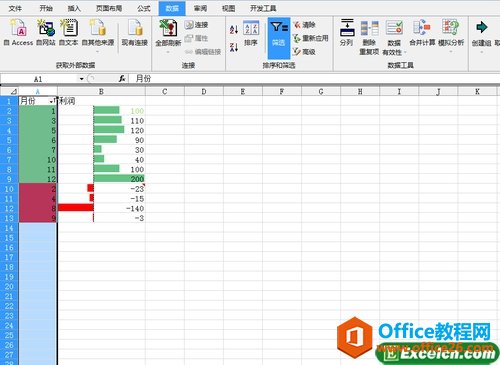Select row 2 header

click(x=9, y=111)
